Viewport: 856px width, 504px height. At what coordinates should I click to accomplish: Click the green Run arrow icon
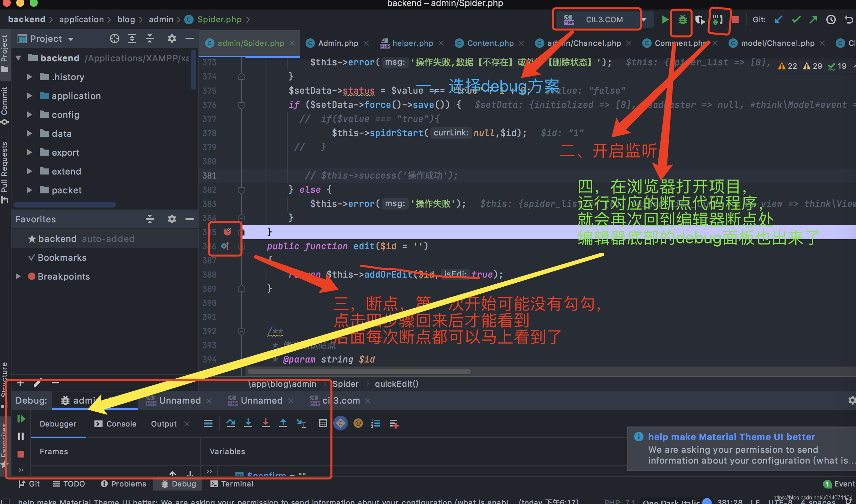[x=665, y=20]
